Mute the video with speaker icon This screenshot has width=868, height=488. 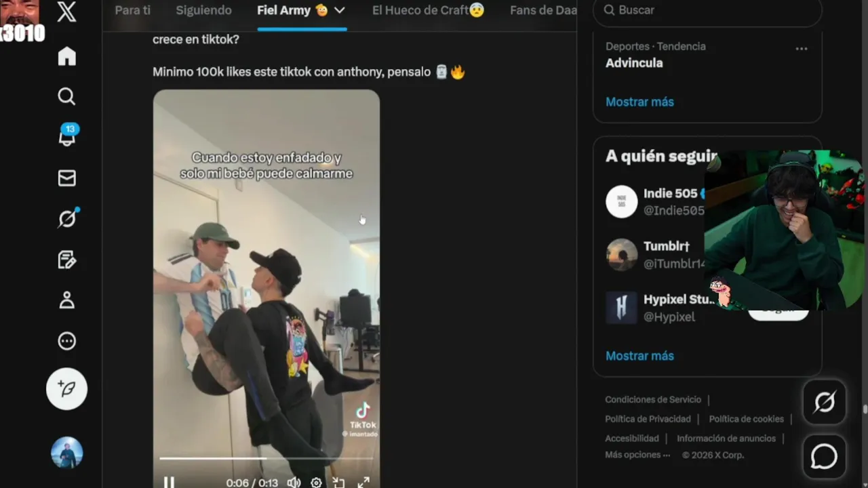pyautogui.click(x=294, y=483)
